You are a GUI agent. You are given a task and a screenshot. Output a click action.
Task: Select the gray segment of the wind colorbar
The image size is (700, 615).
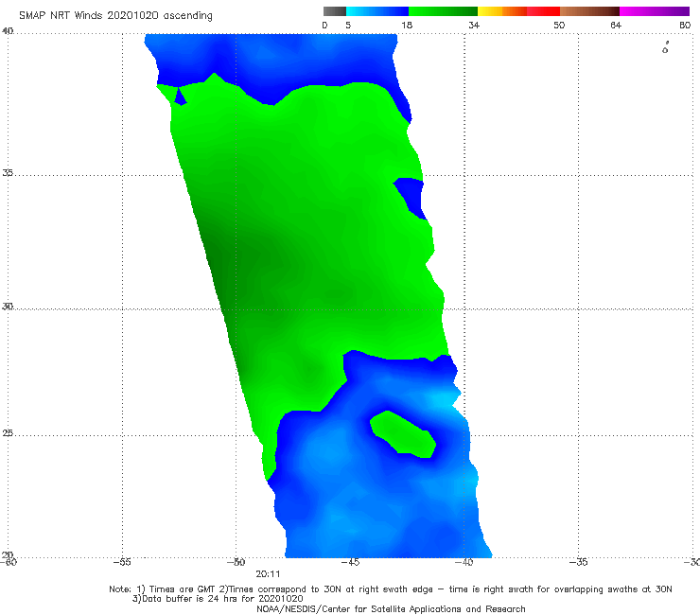coord(335,11)
